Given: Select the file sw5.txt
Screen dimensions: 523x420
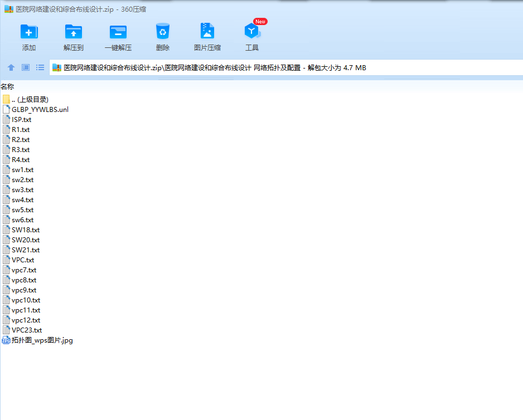Looking at the screenshot, I should point(18,209).
